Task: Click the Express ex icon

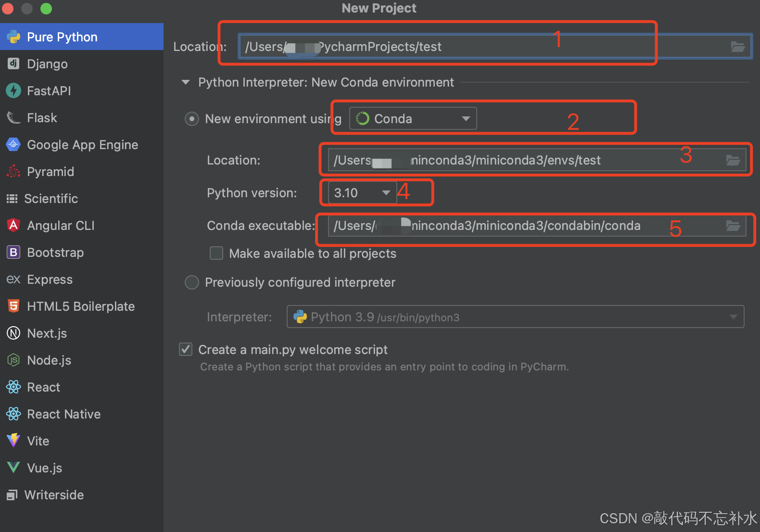Action: pyautogui.click(x=13, y=279)
